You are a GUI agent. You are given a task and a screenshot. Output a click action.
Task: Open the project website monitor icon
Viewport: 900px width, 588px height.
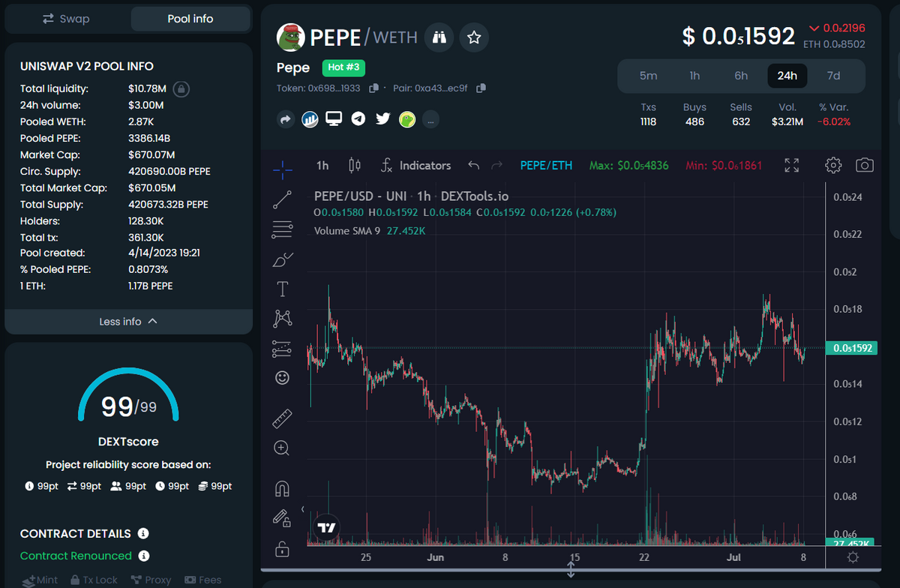tap(334, 118)
